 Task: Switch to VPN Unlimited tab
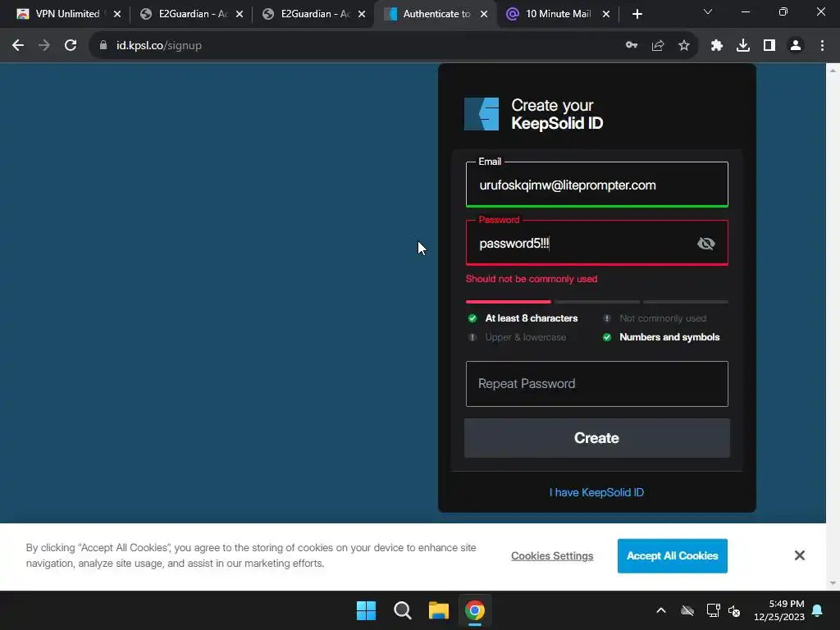67,14
